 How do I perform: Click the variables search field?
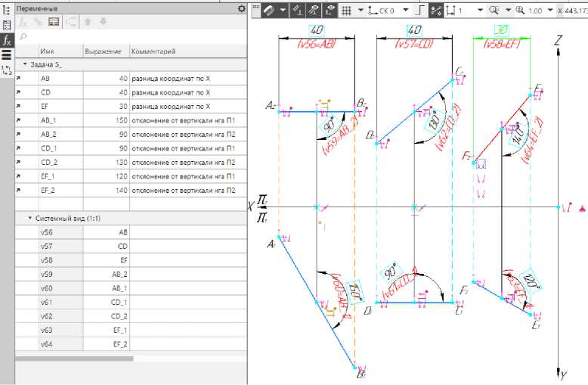[128, 36]
